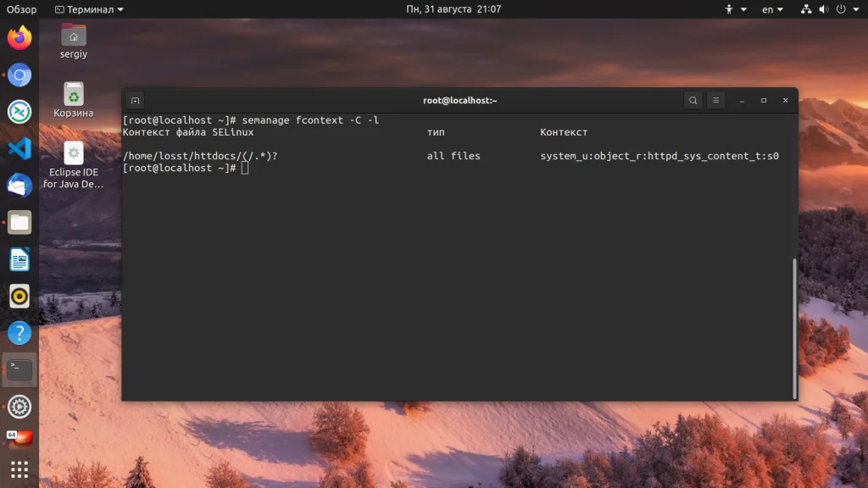
Task: Click the power icon in top bar
Action: click(841, 9)
